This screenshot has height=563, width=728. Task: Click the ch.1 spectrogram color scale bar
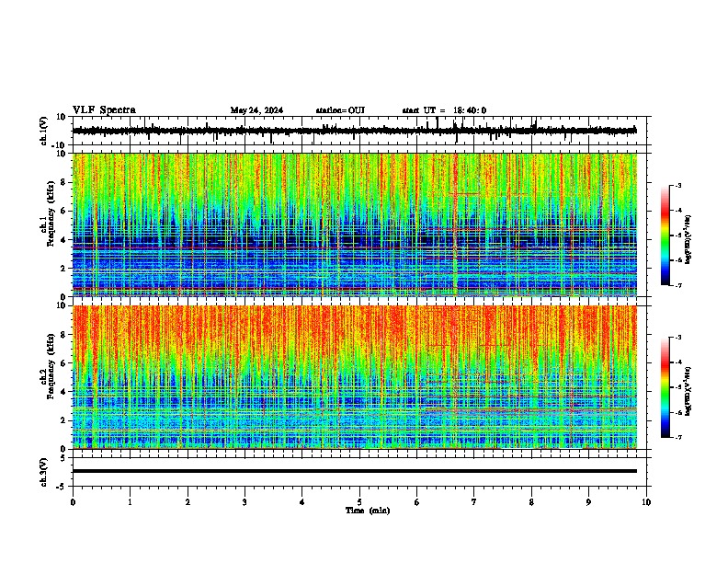(x=665, y=236)
